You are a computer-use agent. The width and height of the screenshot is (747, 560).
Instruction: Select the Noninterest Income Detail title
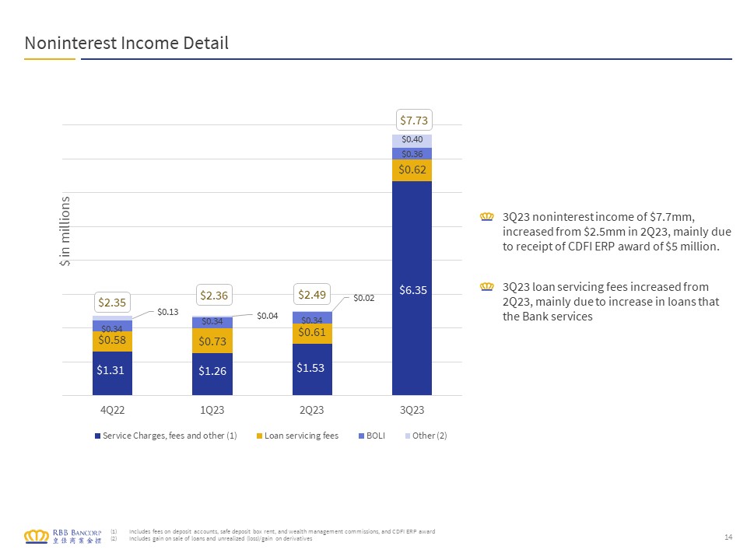(x=126, y=43)
